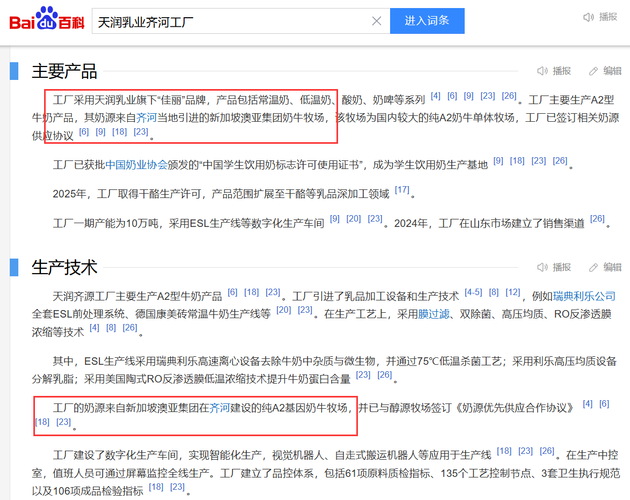Open the 膜过滤 link
This screenshot has height=500, width=630.
pyautogui.click(x=434, y=314)
